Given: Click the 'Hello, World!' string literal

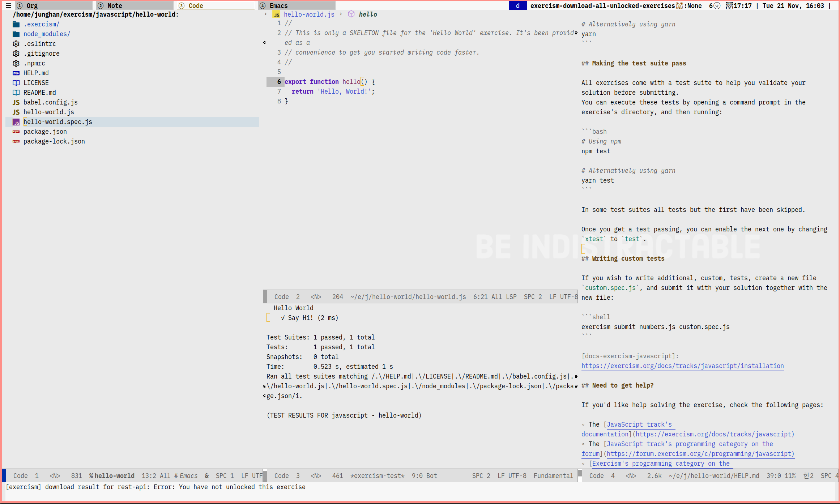Looking at the screenshot, I should pyautogui.click(x=344, y=91).
